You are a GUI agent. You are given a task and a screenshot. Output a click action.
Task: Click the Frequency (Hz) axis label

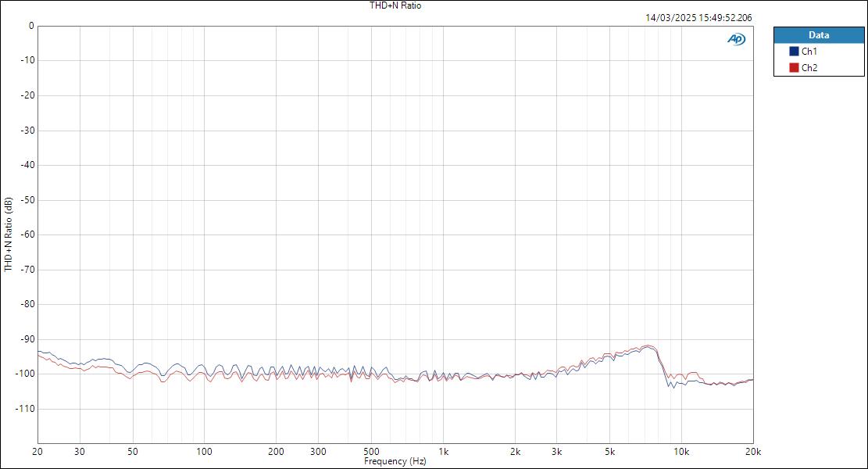point(395,461)
